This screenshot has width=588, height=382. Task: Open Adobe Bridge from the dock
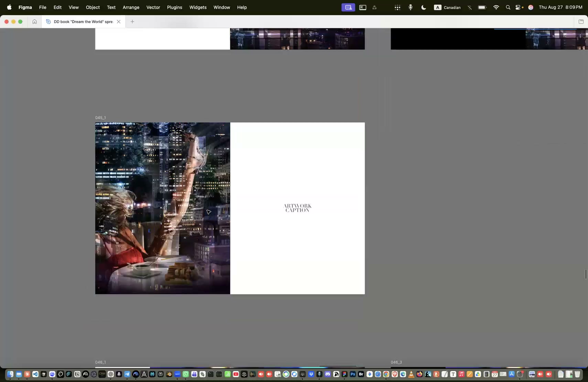click(x=361, y=374)
